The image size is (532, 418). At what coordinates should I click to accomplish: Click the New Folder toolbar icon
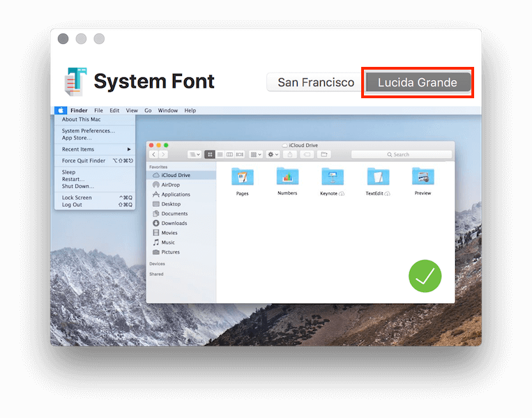[x=324, y=155]
